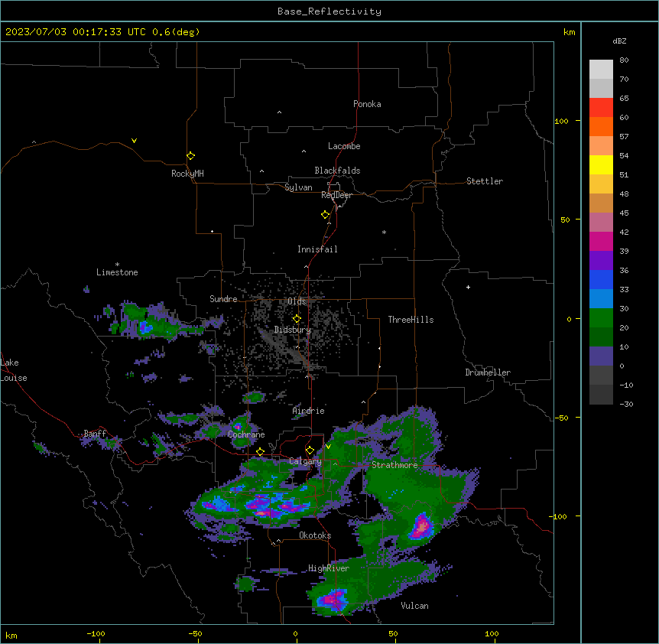The height and width of the screenshot is (644, 659).
Task: Click the blue echo cell southeast of Limestone
Action: 145,327
